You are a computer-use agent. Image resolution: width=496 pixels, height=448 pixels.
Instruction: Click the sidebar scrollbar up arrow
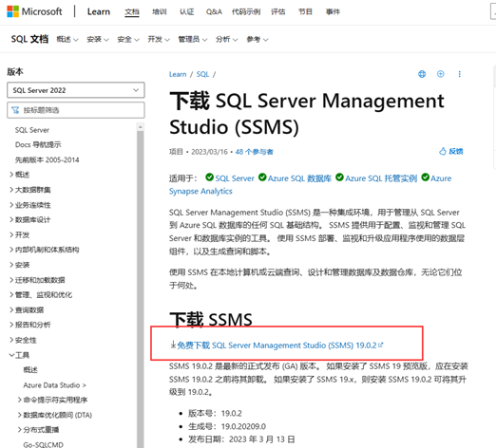pos(141,127)
